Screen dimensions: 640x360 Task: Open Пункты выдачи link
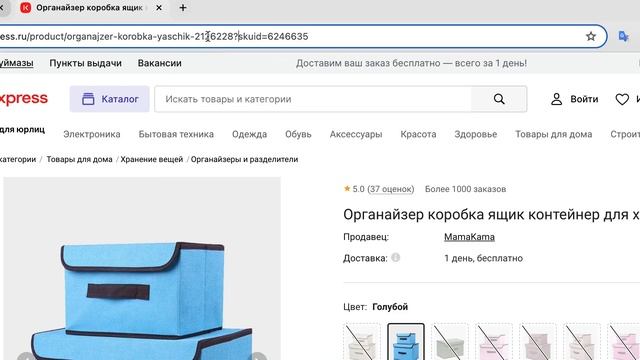tap(85, 63)
